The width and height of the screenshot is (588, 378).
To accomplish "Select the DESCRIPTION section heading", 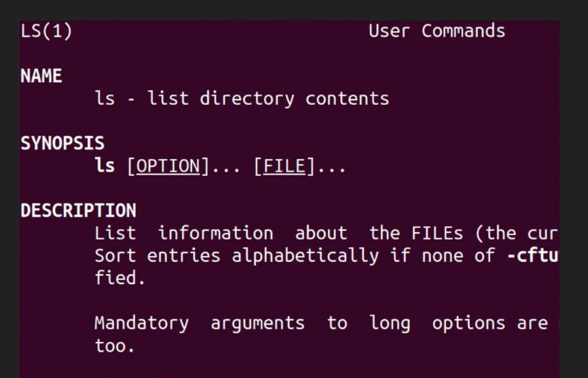I will tap(78, 211).
